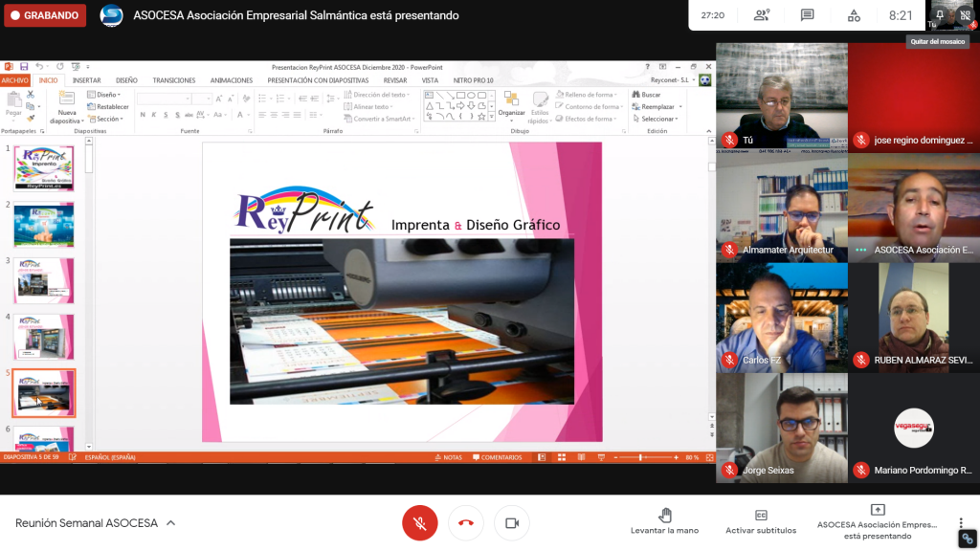
Task: Open the meeting chat icon
Action: point(807,15)
